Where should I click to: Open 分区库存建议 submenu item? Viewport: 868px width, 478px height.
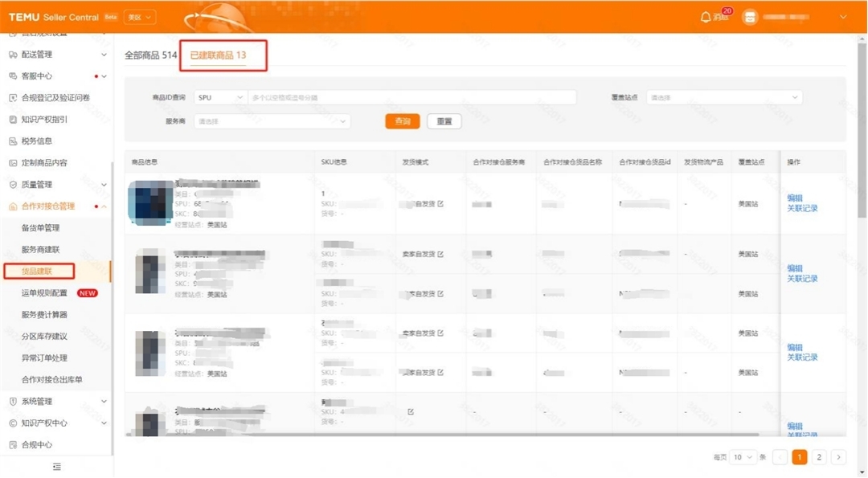44,337
